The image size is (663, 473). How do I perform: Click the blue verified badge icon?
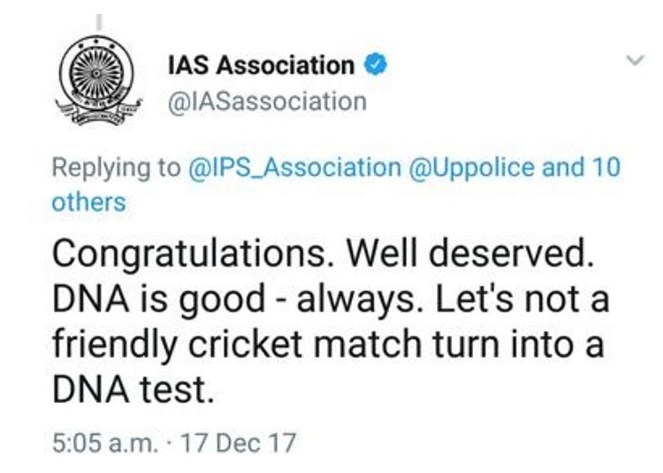tap(376, 65)
